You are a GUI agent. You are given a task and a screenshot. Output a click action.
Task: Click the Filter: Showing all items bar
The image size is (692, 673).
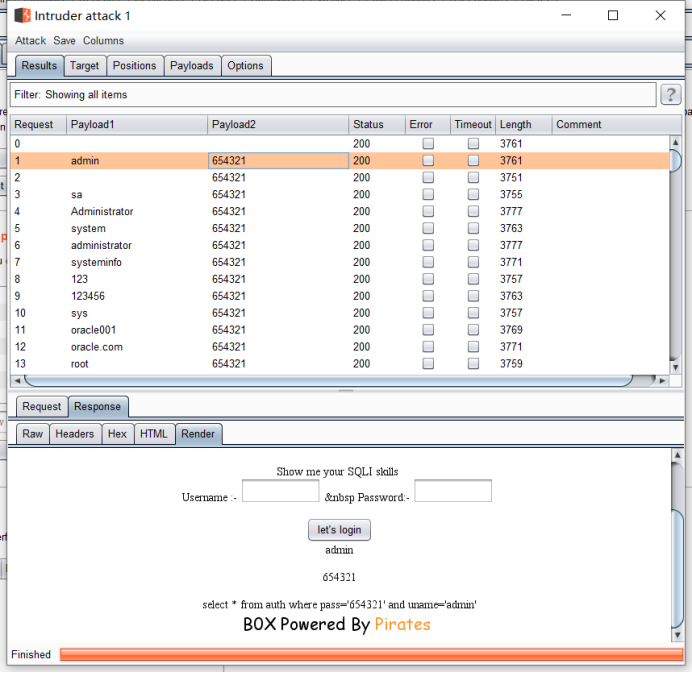(x=333, y=94)
